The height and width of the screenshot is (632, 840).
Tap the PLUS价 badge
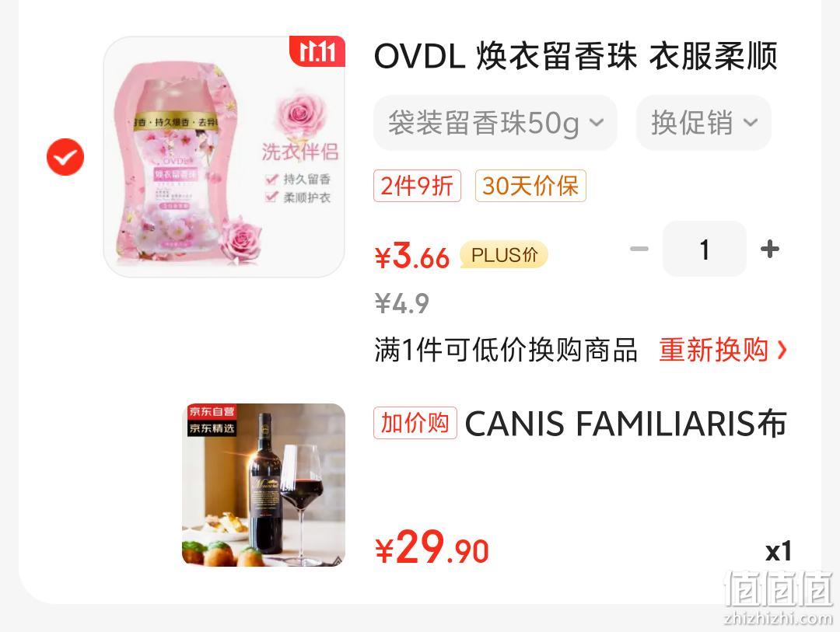coord(503,255)
